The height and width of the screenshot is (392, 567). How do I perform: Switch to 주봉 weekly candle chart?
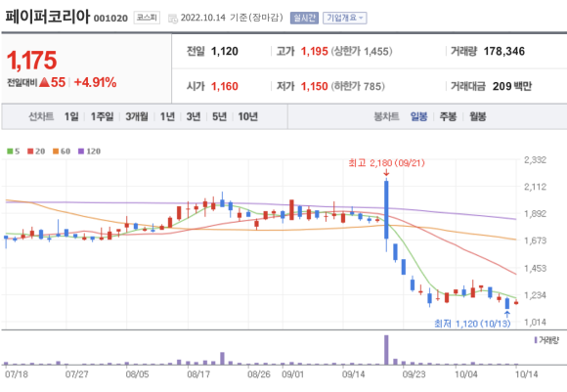pyautogui.click(x=448, y=116)
